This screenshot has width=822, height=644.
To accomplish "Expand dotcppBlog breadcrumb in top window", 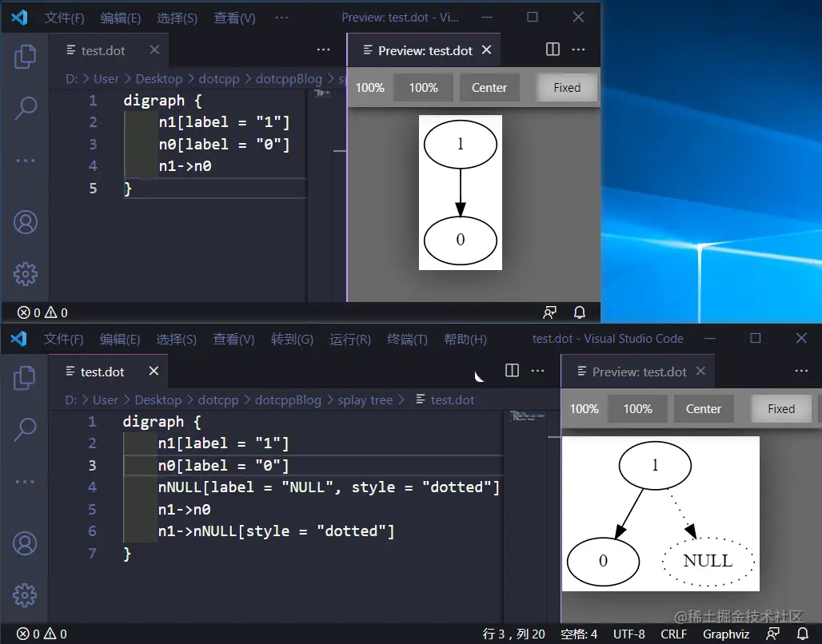I will 289,79.
